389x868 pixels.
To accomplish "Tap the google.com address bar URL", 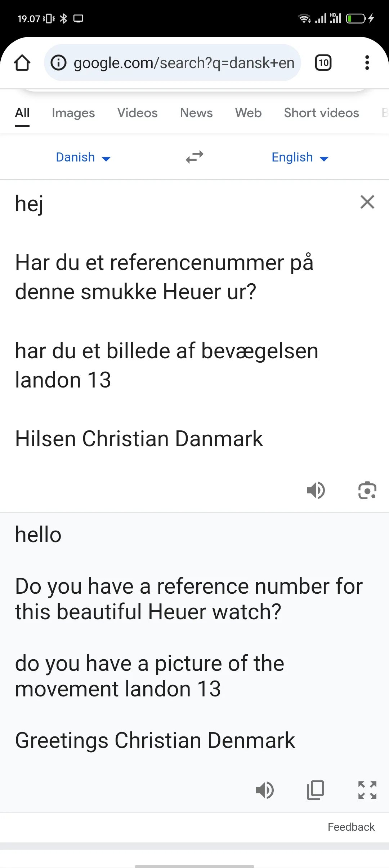I will click(x=184, y=63).
